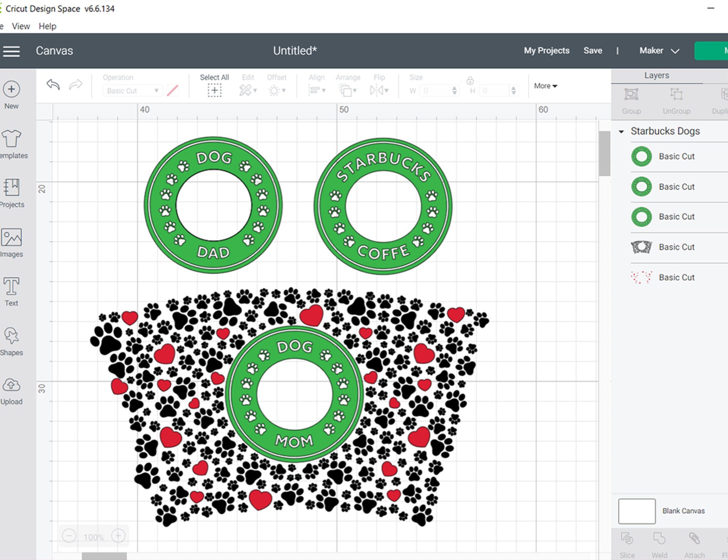Open the Maker machine dropdown
728x560 pixels.
659,51
